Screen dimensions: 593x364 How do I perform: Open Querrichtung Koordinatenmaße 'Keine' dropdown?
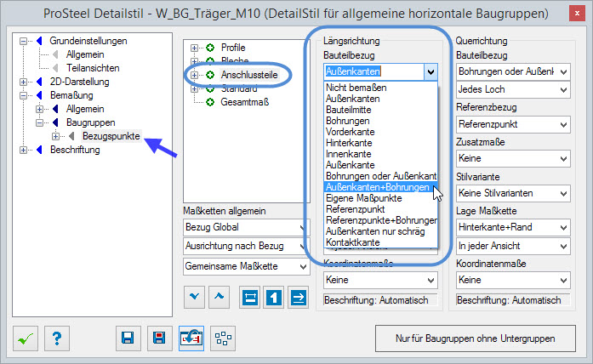tap(513, 280)
